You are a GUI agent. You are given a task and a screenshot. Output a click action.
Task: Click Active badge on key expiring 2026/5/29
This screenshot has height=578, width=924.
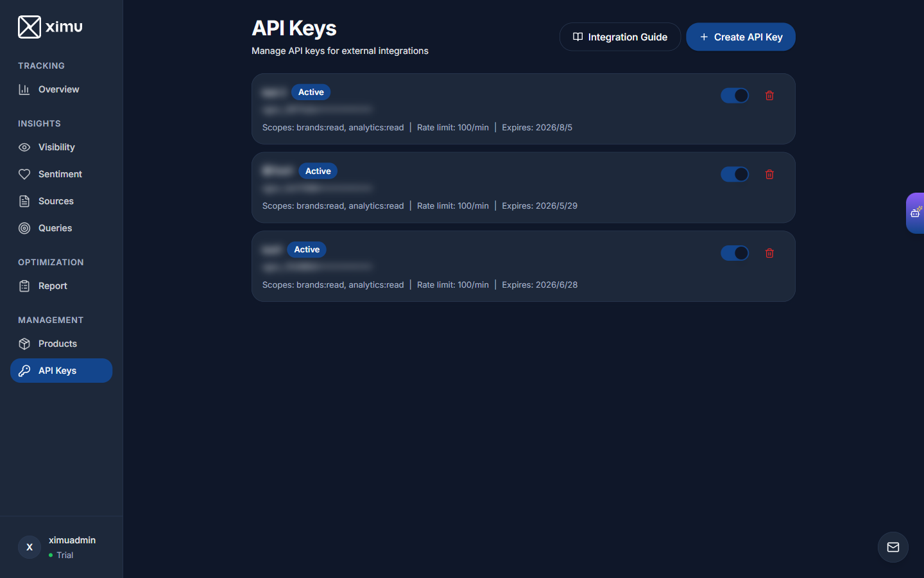(318, 171)
